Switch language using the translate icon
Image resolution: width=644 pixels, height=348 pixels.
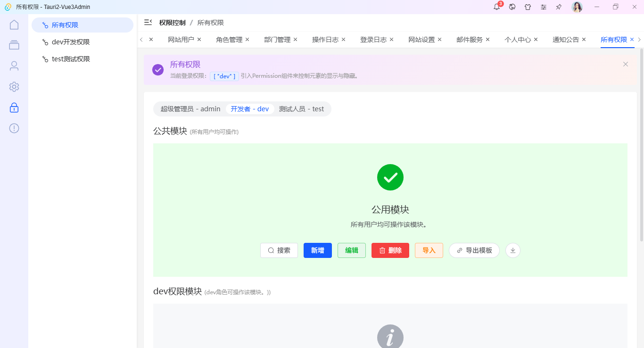coord(512,7)
